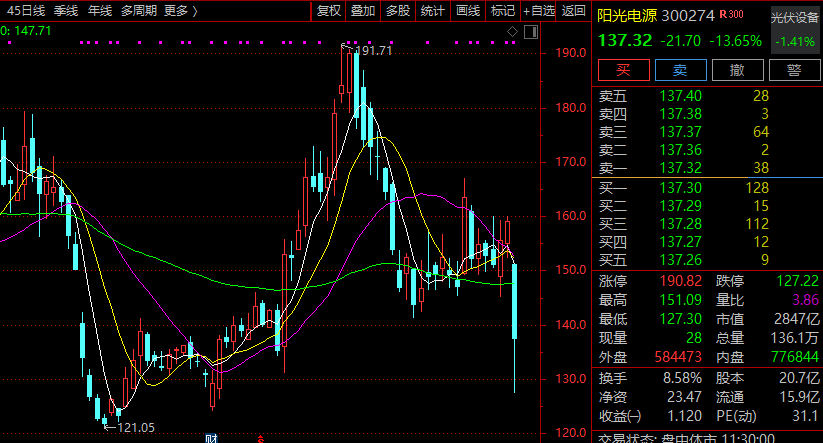Switch to 季线 quarterly chart
823x443 pixels.
pos(66,10)
